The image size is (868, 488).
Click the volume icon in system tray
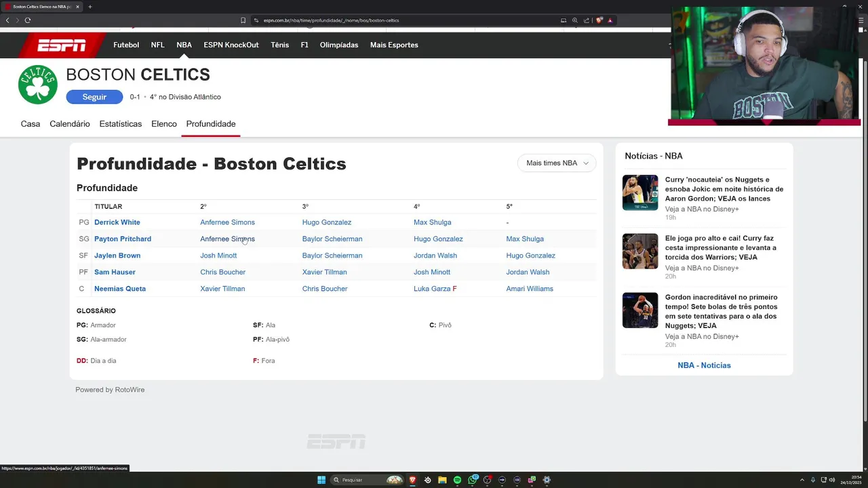point(832,480)
